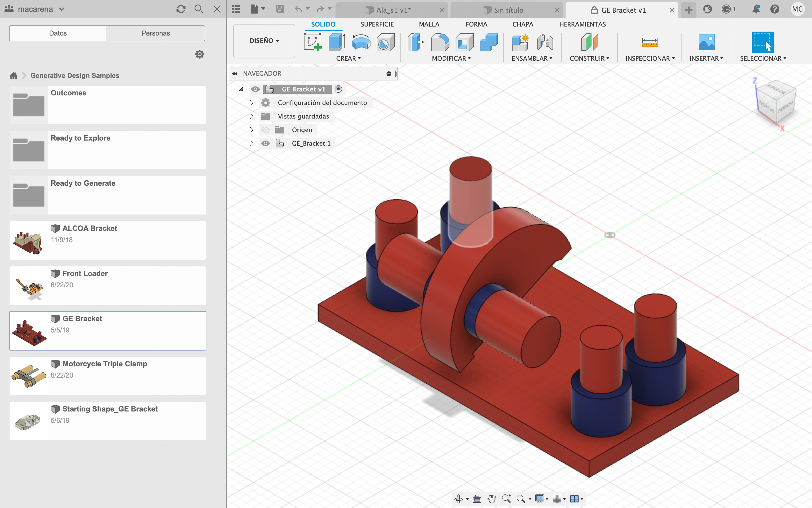The height and width of the screenshot is (508, 812).
Task: Go to home folder icon
Action: (14, 76)
